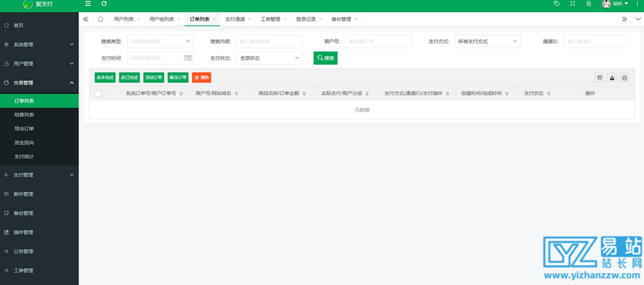Close the 用户列表 tab
Screen dimensions: 644x285
(x=138, y=19)
